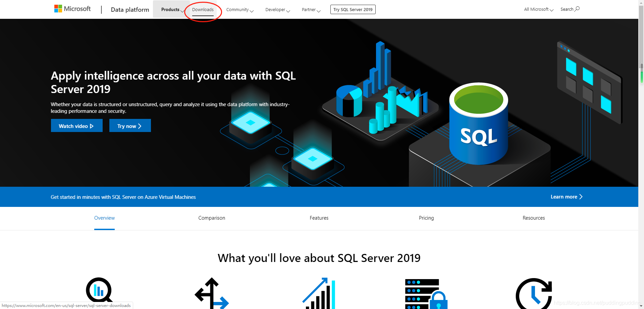This screenshot has height=309, width=644.
Task: Expand the All Microsoft menu
Action: pyautogui.click(x=539, y=9)
